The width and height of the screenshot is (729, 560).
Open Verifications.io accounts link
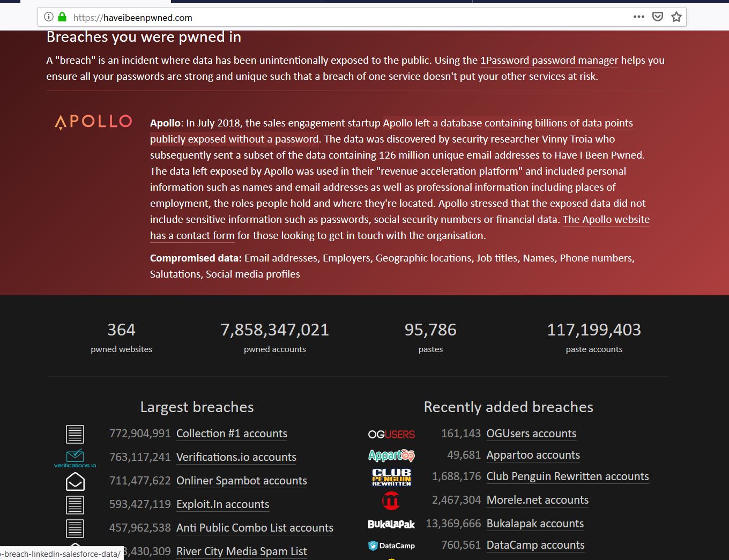[236, 457]
